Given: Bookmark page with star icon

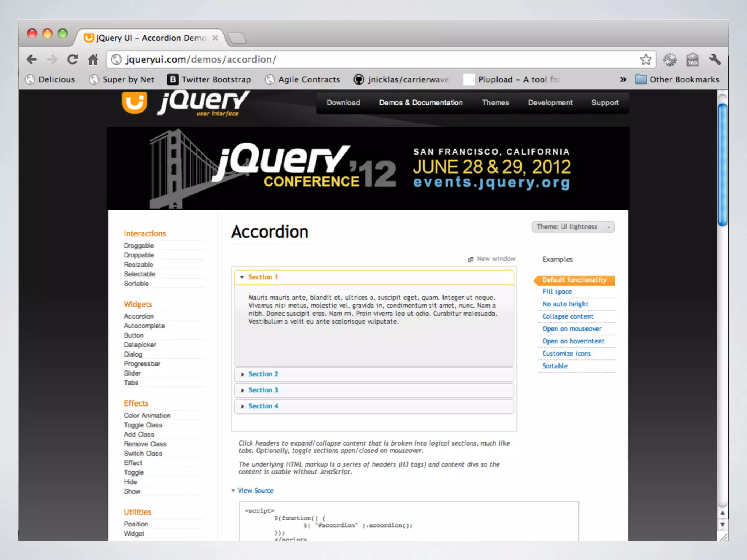Looking at the screenshot, I should pos(646,59).
